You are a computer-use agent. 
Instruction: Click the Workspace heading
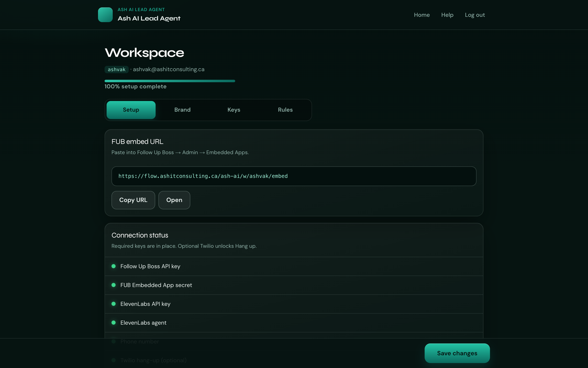tap(144, 53)
